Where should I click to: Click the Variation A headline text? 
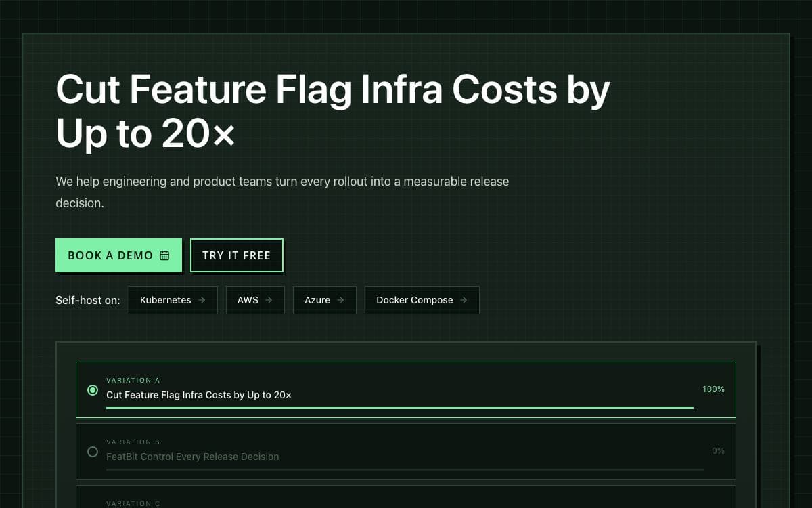(199, 395)
